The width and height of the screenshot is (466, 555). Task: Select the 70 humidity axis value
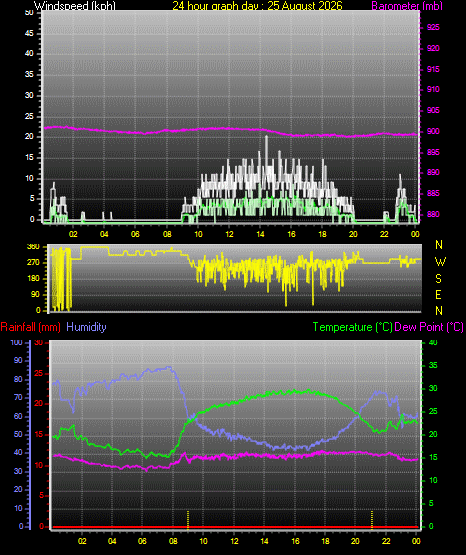(18, 397)
